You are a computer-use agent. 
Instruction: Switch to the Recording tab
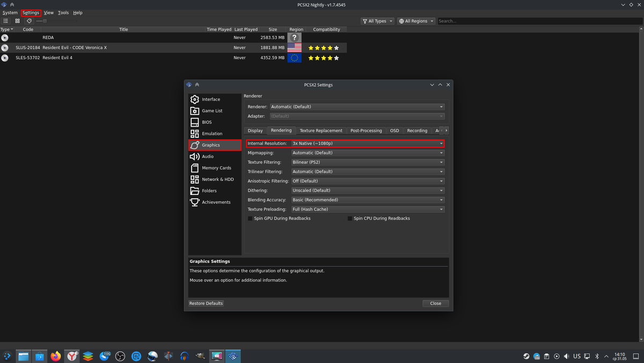click(x=417, y=130)
